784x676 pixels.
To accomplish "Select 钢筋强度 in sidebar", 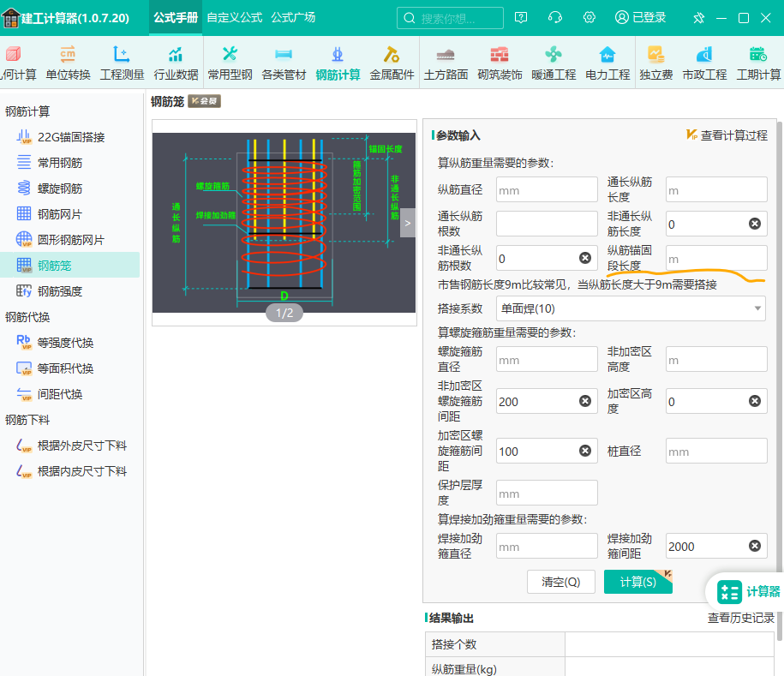I will click(70, 291).
